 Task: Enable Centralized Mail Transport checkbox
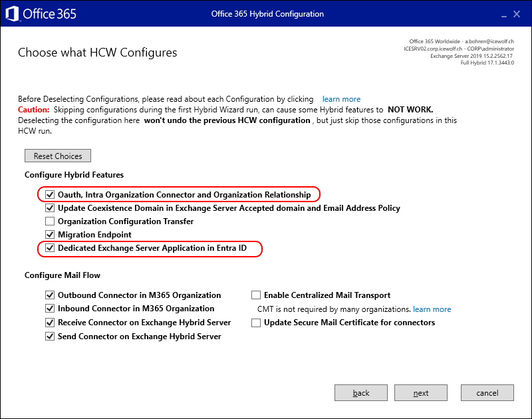click(x=256, y=295)
